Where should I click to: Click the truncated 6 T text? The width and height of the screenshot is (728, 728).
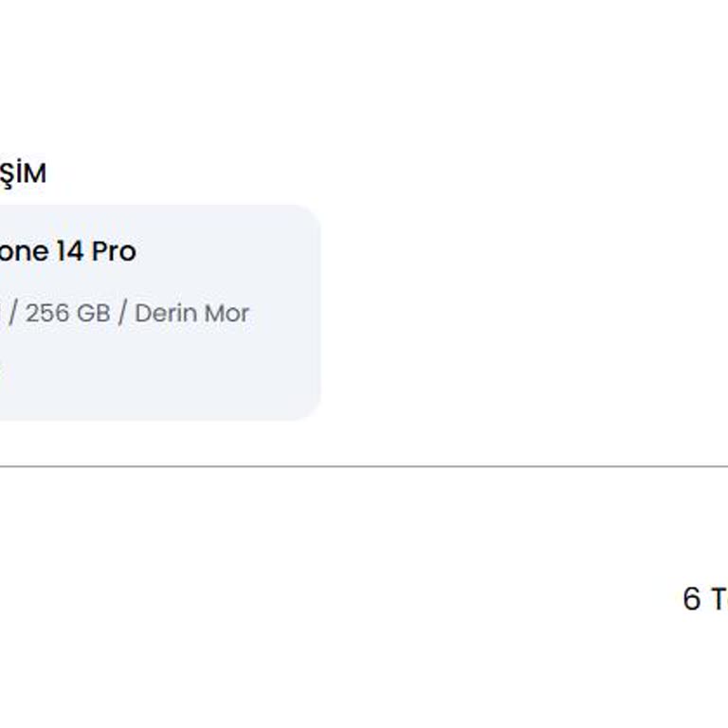coord(704,599)
